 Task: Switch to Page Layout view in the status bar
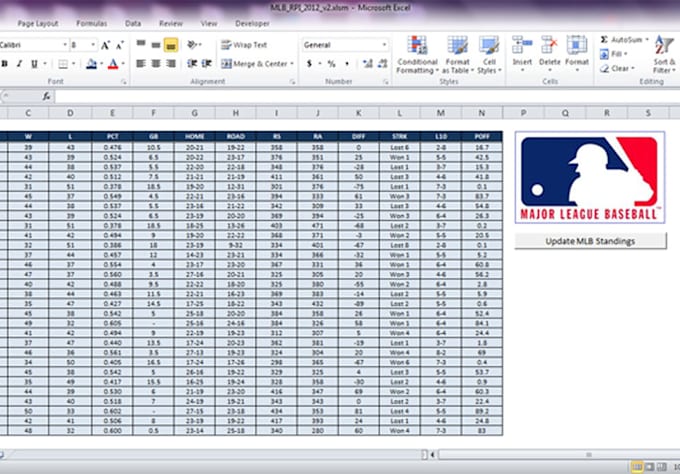point(650,467)
